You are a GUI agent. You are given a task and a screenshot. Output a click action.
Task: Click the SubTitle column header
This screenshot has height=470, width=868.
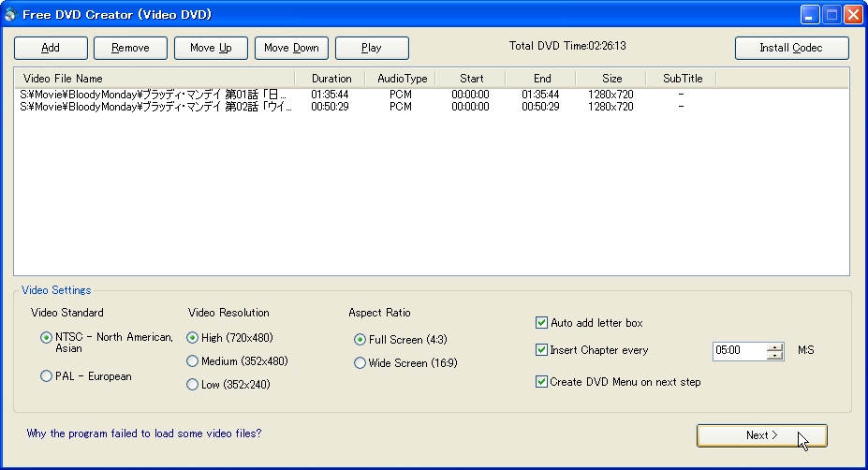point(682,79)
